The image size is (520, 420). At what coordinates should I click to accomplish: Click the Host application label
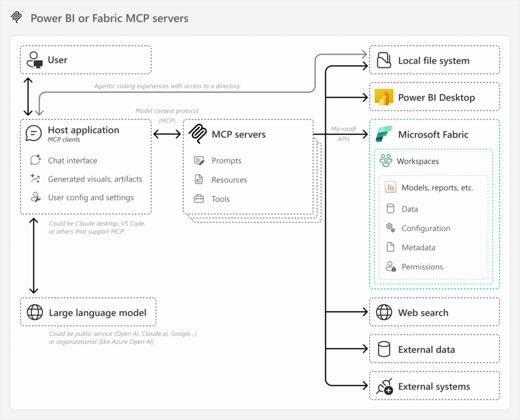(83, 130)
